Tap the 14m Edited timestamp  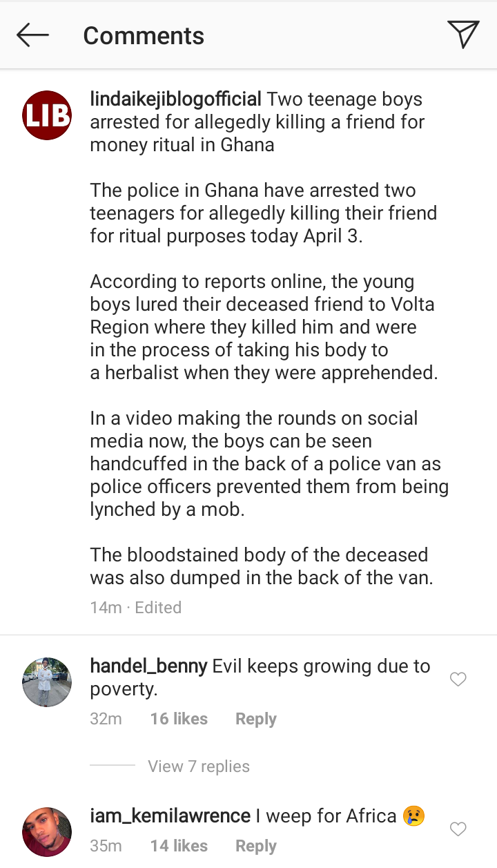[x=136, y=608]
